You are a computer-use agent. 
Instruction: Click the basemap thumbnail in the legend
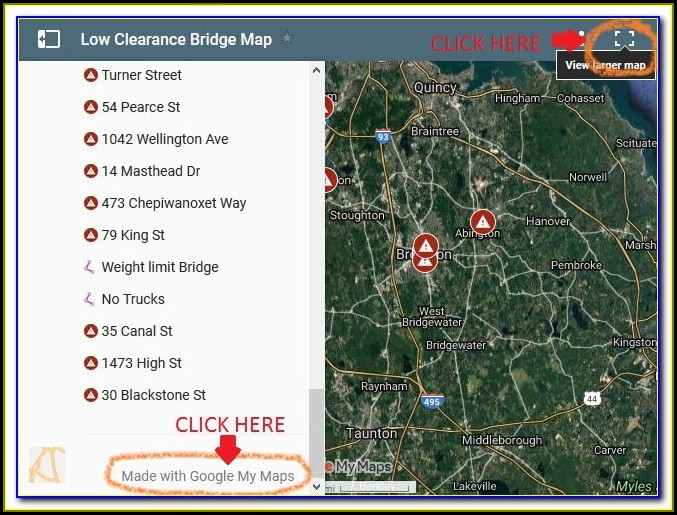click(x=47, y=465)
